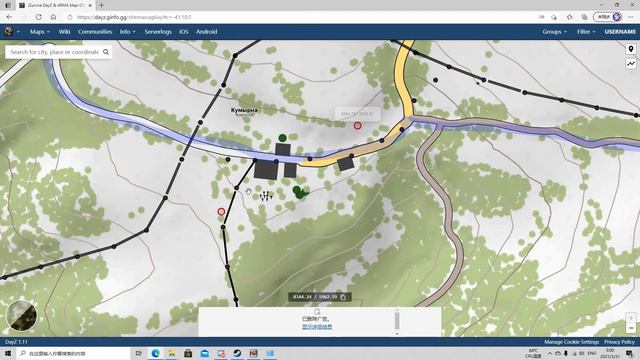The height and width of the screenshot is (360, 640).
Task: Focus the city or coordinate search field
Action: 54,52
